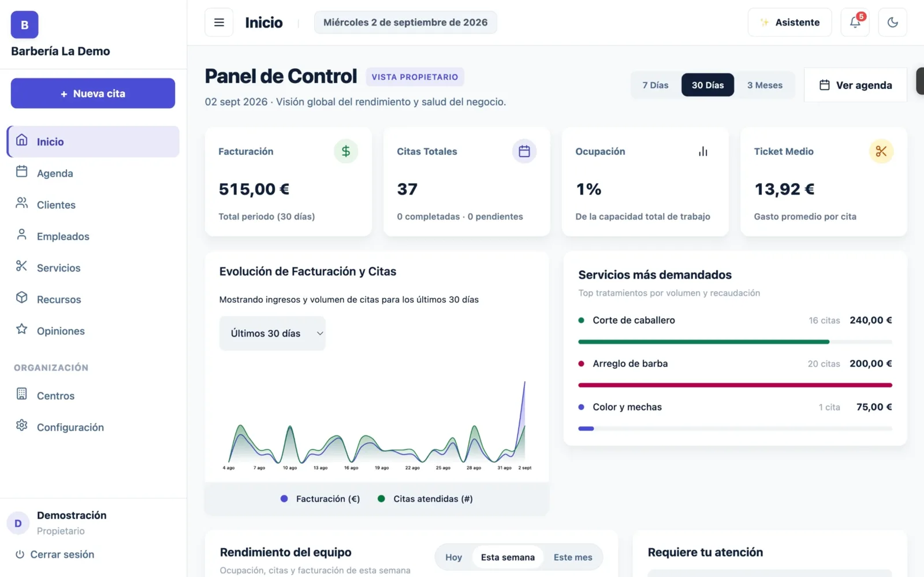Open the hamburger menu icon

click(219, 23)
